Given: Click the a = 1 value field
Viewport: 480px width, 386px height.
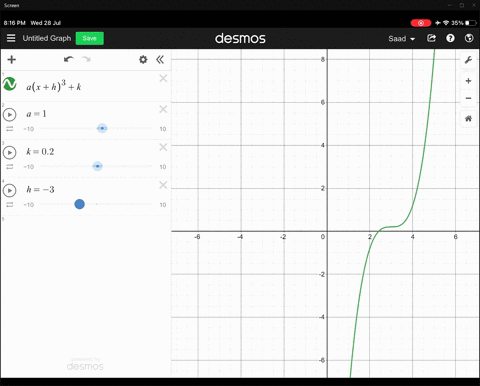Looking at the screenshot, I should pyautogui.click(x=36, y=114).
